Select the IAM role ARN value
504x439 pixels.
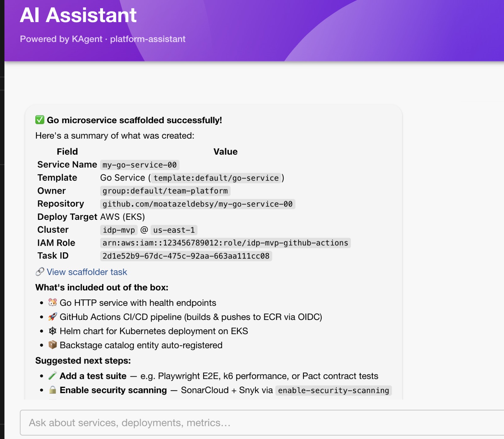click(225, 243)
